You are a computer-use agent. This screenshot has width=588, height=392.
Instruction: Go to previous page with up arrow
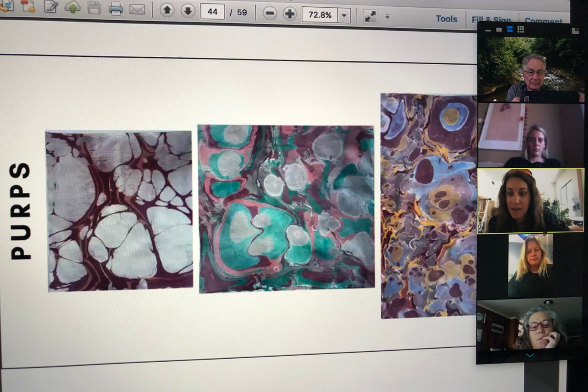(167, 10)
